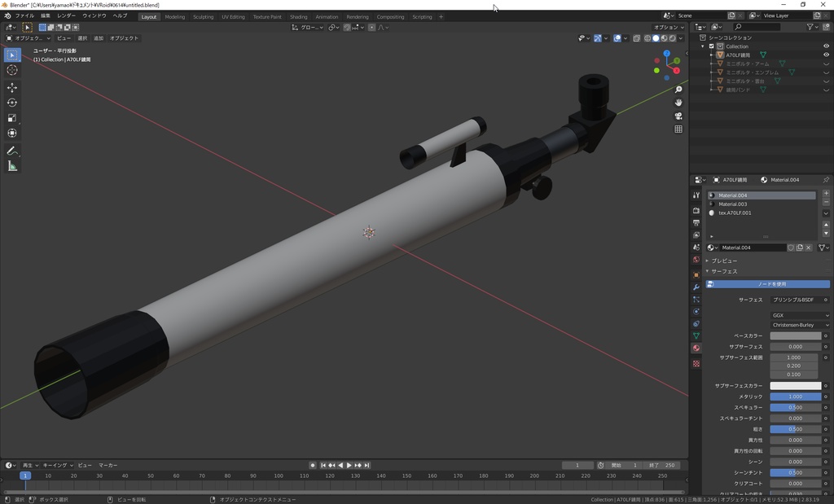Hide the A70LF object eye icon

point(826,55)
